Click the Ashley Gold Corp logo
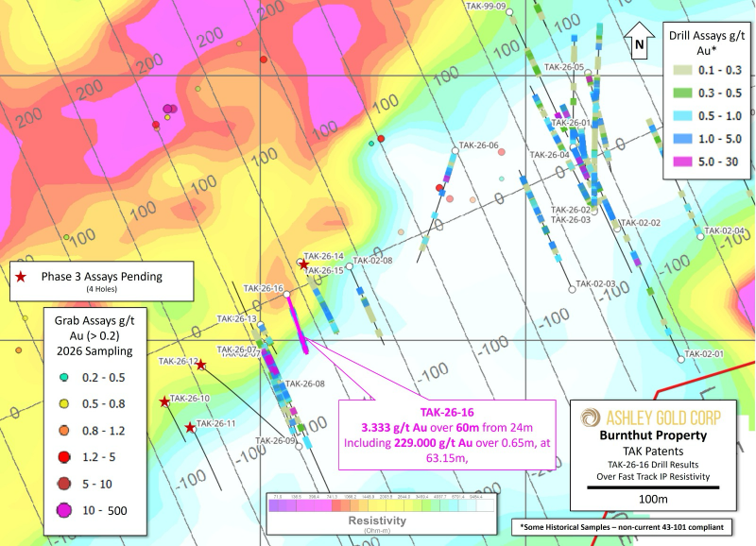 [590, 418]
